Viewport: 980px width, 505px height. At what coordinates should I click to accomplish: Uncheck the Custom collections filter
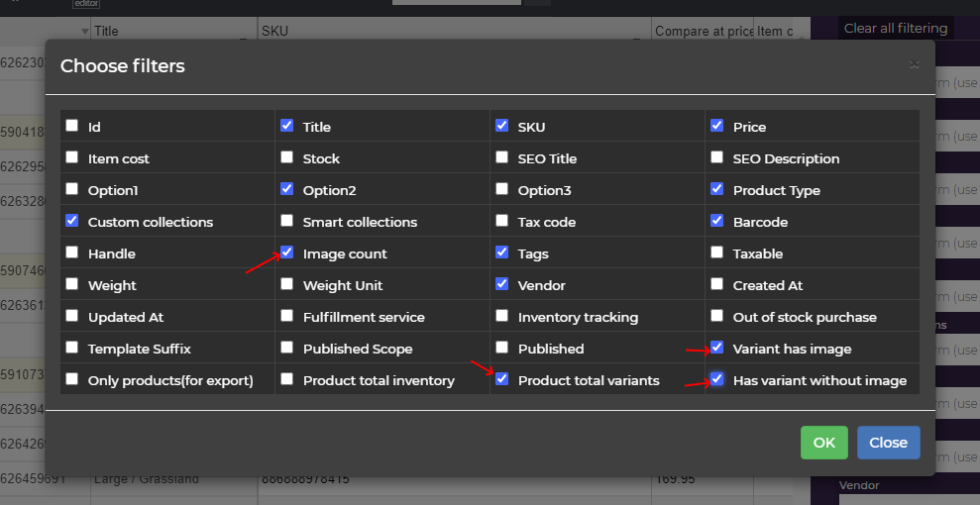[x=71, y=221]
